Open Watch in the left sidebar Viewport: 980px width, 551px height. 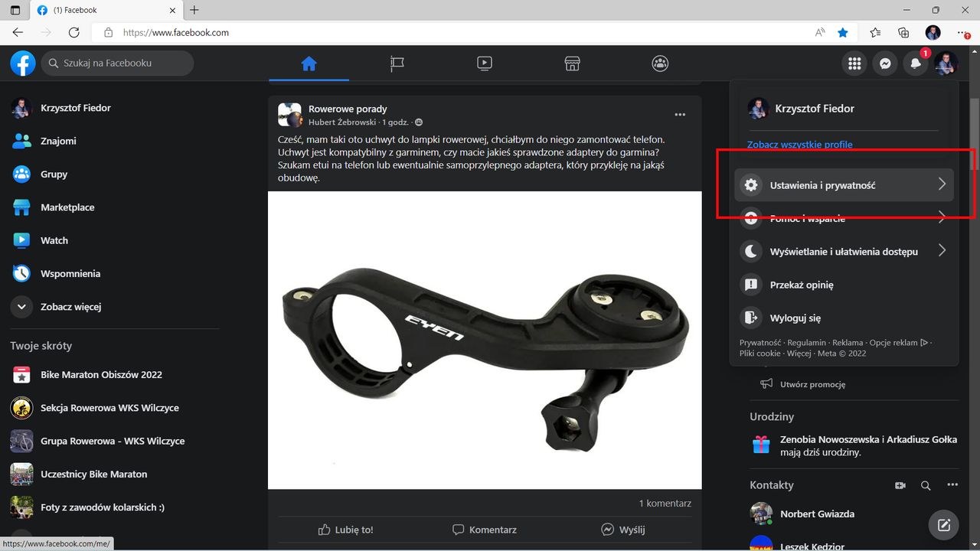[x=113, y=240]
